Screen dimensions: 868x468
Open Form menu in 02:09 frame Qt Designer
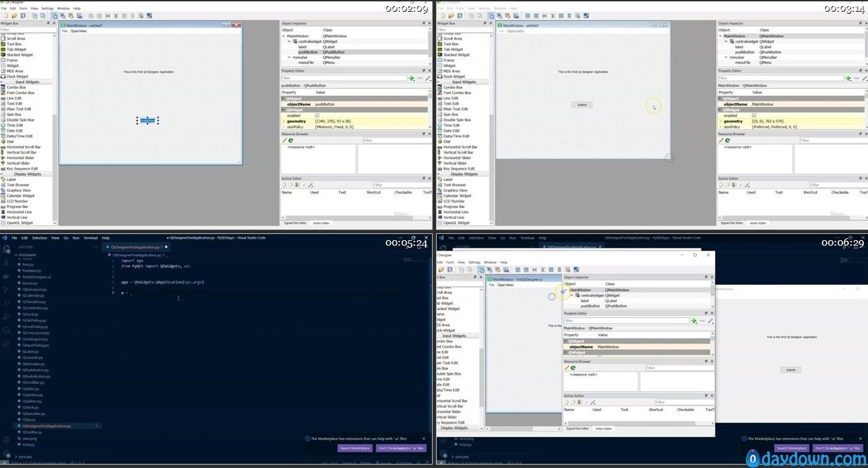(23, 8)
